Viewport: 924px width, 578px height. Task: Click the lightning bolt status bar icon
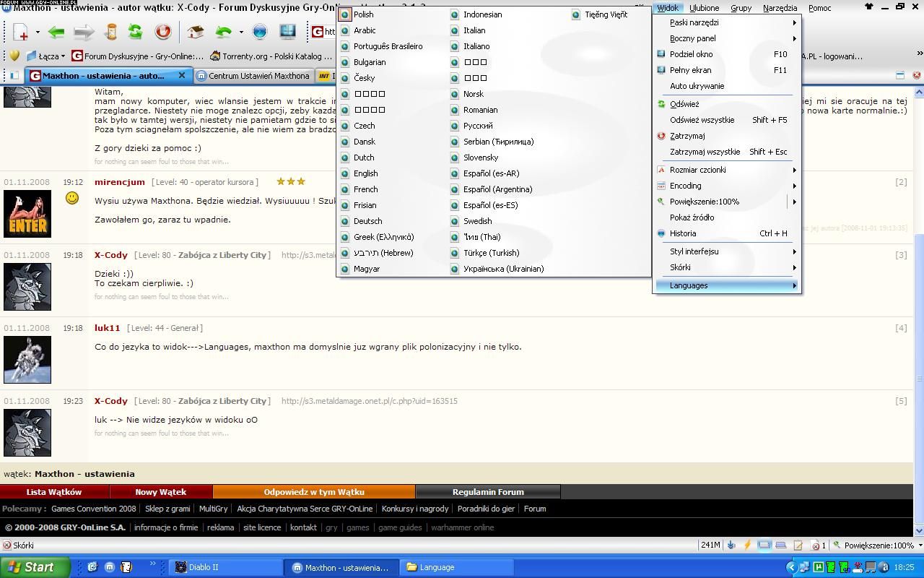click(x=747, y=545)
